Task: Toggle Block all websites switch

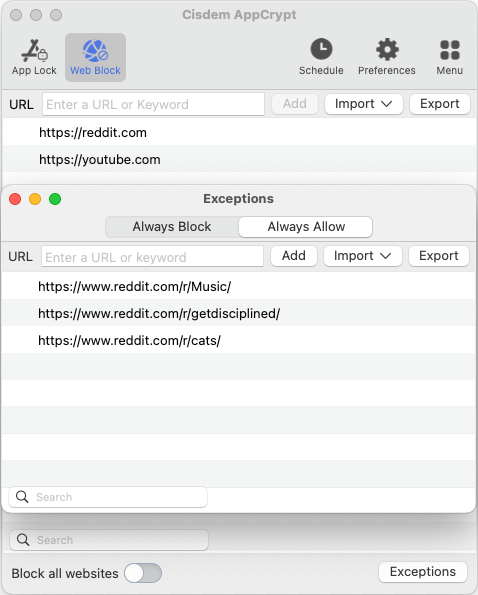Action: pos(143,573)
